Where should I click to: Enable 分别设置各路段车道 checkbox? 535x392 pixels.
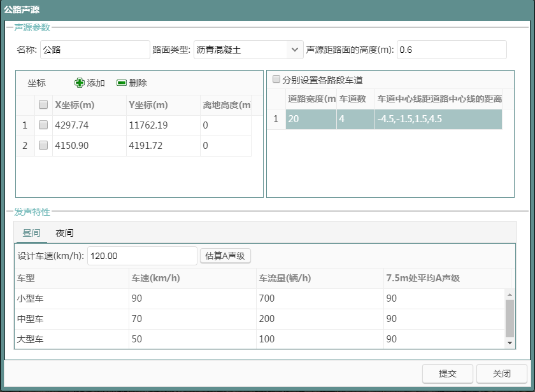[276, 80]
